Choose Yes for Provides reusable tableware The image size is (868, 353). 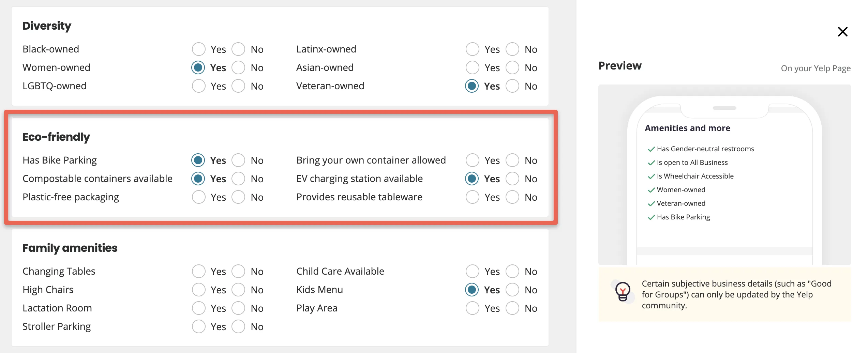[x=472, y=197]
